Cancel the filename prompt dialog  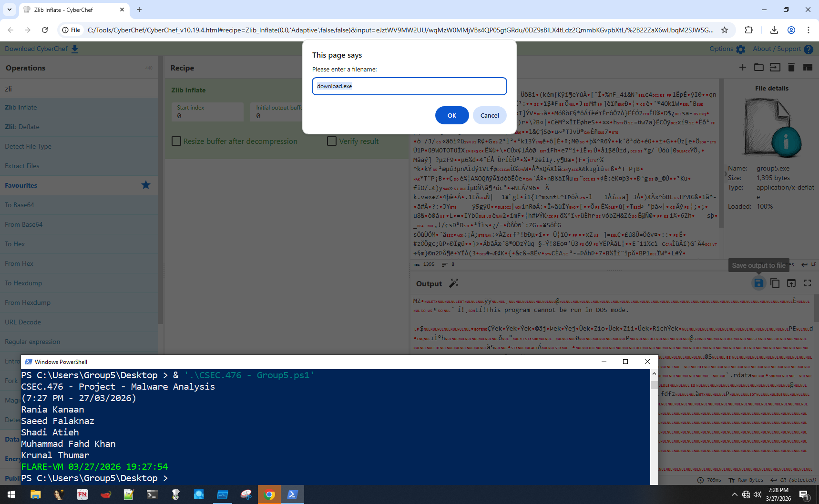[x=490, y=115]
